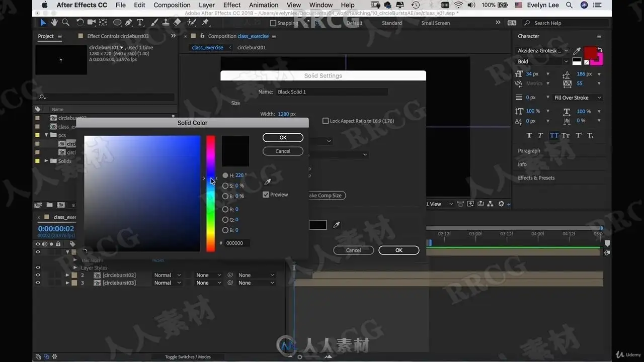This screenshot has height=362, width=644.
Task: Select the Pen tool
Action: (x=129, y=23)
